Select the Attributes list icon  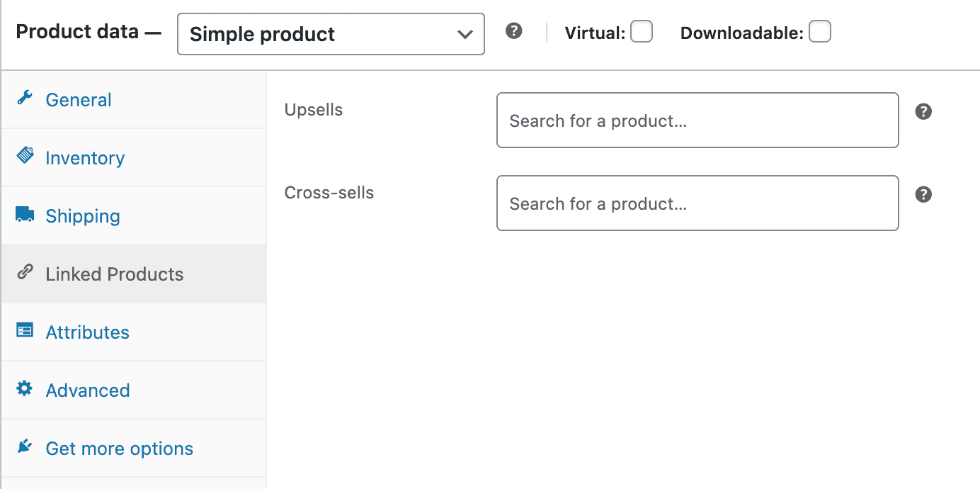(x=25, y=332)
